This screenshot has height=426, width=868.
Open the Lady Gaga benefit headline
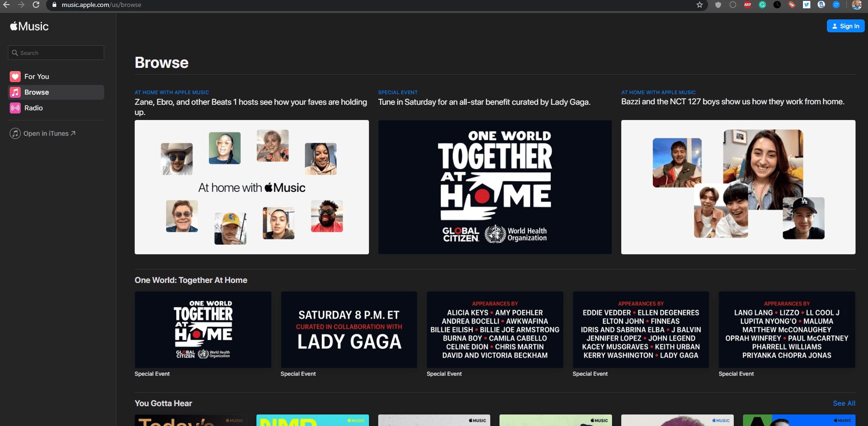[484, 102]
